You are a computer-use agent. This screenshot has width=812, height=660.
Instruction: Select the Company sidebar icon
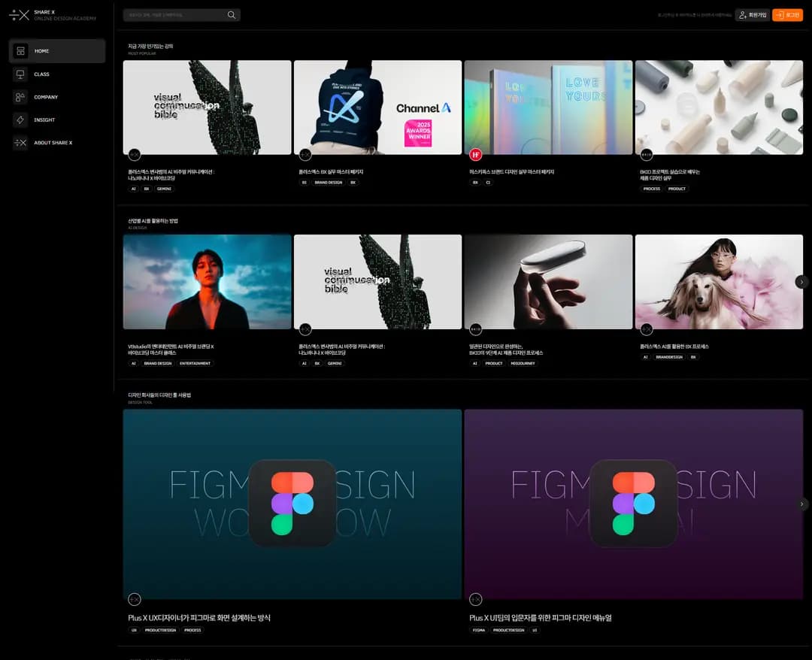point(21,97)
